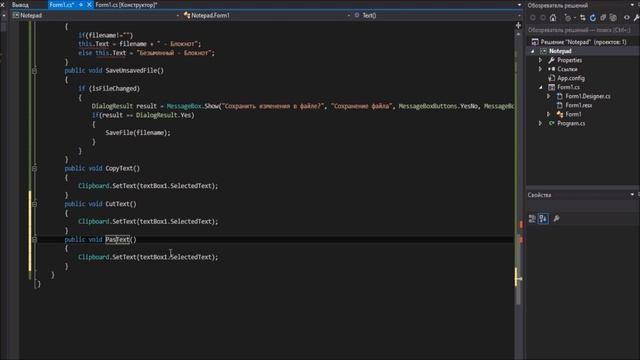Image resolution: width=640 pixels, height=360 pixels.
Task: Click solution icon beside Решение "Notepad"
Action: click(535, 42)
